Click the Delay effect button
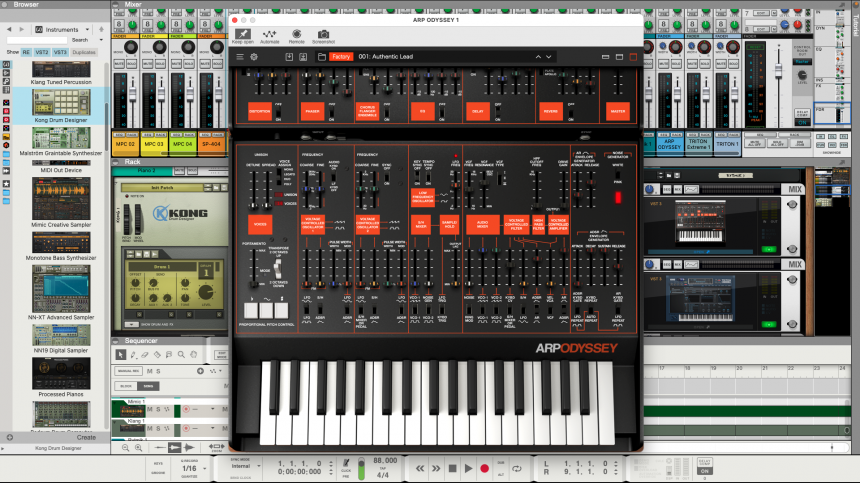860x483 pixels. pyautogui.click(x=478, y=111)
